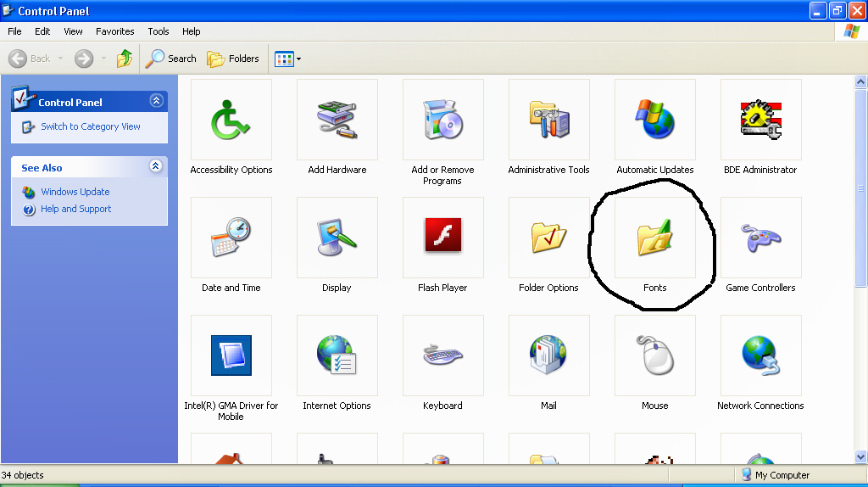Screen dimensions: 868x487
Task: Open the Mail applet icon
Action: pos(548,355)
